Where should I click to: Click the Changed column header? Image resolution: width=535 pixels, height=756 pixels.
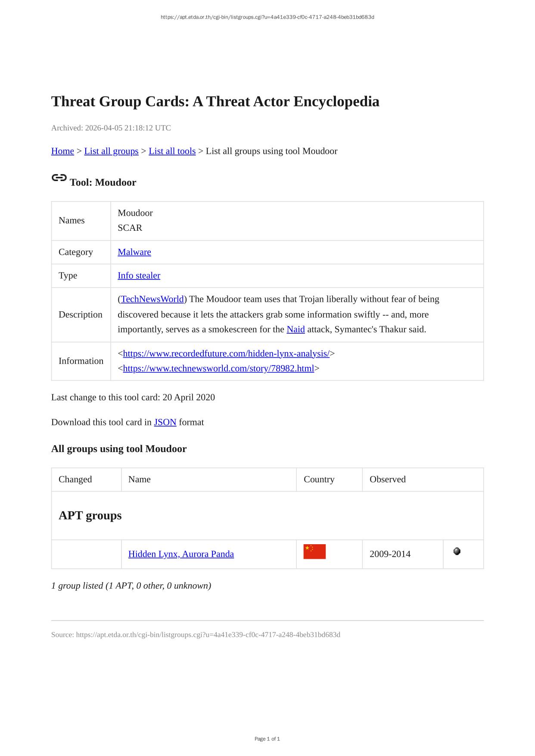pos(75,480)
